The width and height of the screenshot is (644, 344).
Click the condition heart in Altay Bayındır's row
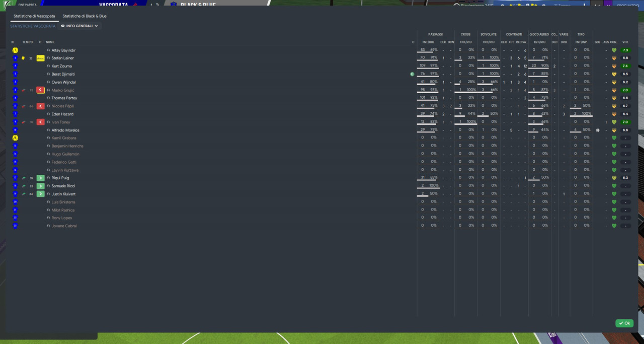click(x=614, y=50)
